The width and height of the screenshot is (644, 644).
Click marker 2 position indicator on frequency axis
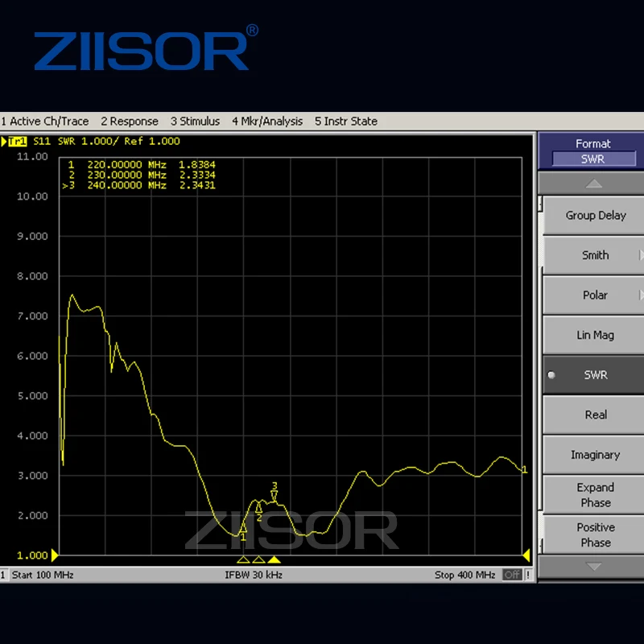coord(258,559)
